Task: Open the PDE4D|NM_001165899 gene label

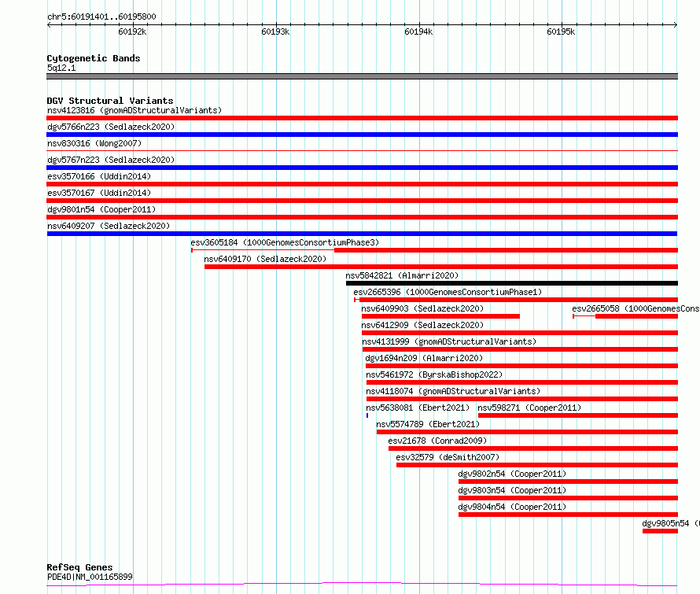Action: point(90,577)
